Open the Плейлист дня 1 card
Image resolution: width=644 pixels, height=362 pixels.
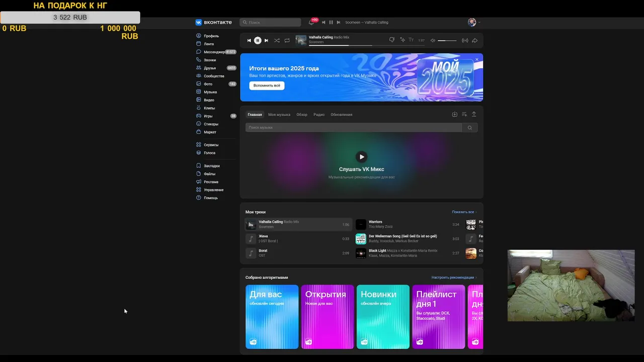point(439,317)
